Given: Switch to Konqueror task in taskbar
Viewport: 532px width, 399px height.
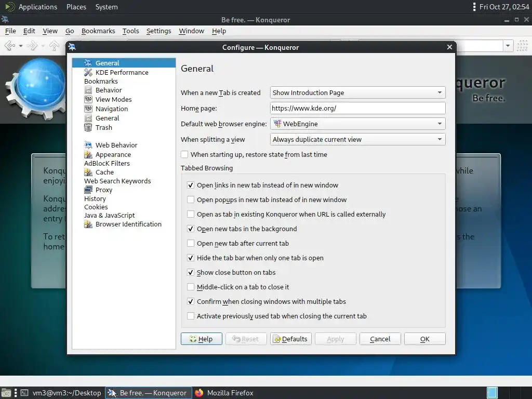Looking at the screenshot, I should (x=148, y=393).
